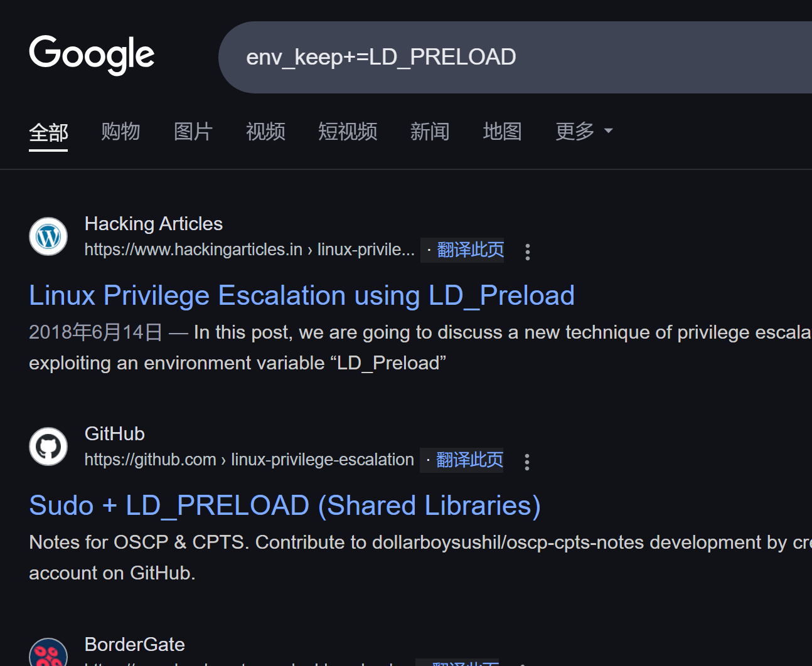Screen dimensions: 812x666
Task: Open Sudo + LD_PRELOAD (Shared Libraries) link
Action: click(285, 505)
